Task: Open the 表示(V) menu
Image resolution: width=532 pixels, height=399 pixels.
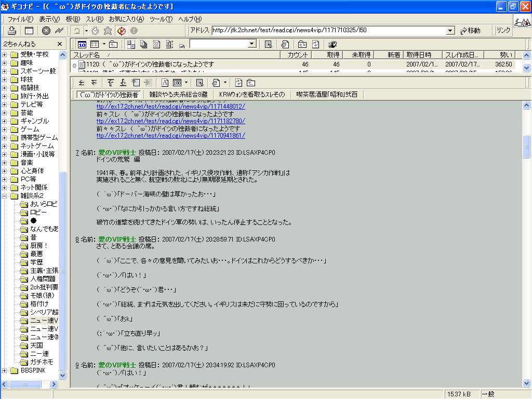Action: tap(49, 19)
